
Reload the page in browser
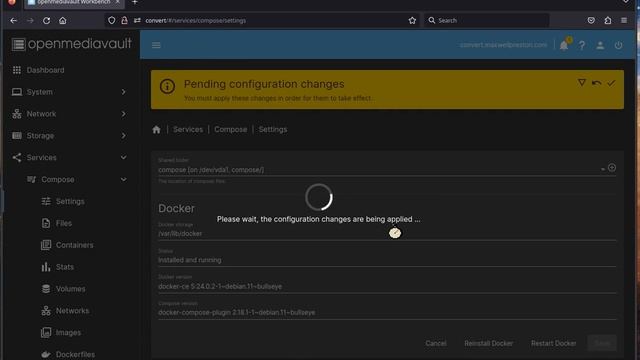click(x=47, y=20)
